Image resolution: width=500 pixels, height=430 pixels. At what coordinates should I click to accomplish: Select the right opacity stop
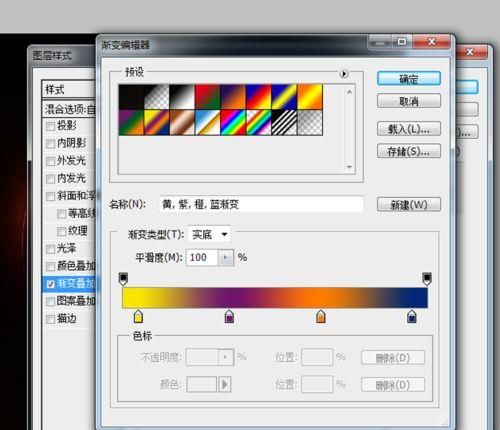point(427,279)
